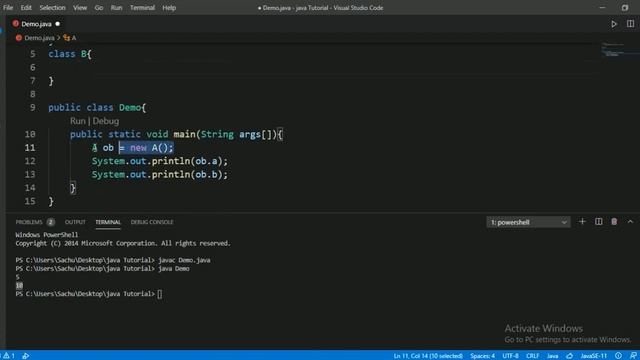This screenshot has width=640, height=360.
Task: Open the Edit menu
Action: [26, 7]
